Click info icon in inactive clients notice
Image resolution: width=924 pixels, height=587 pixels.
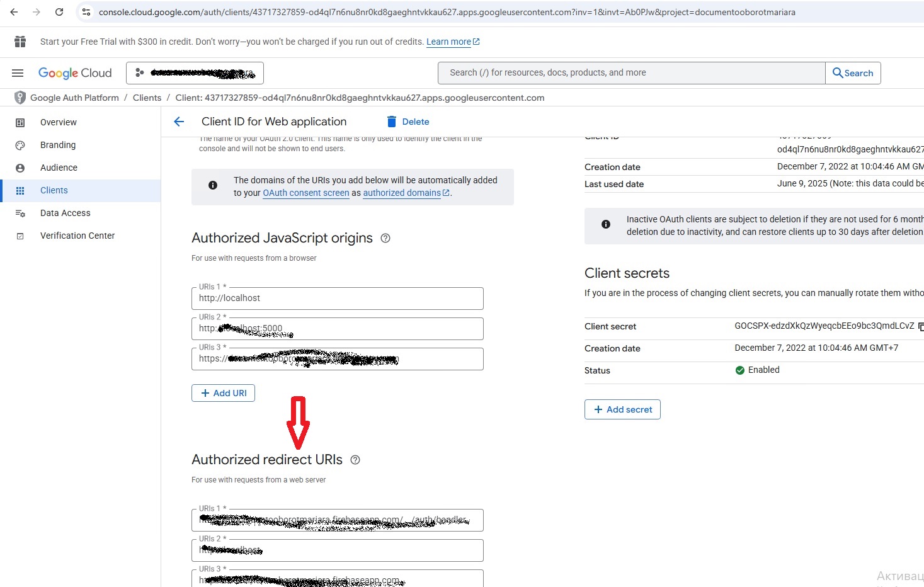tap(606, 224)
